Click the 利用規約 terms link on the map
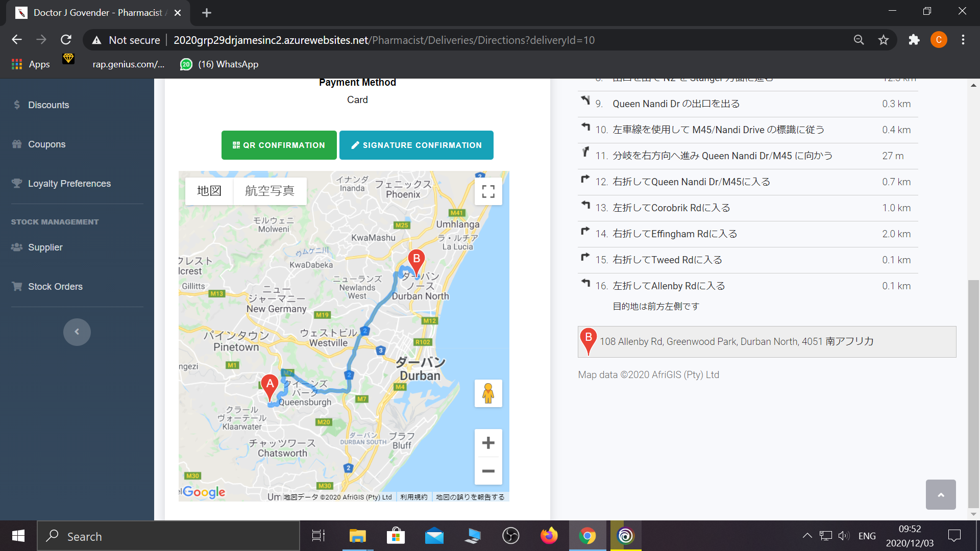 click(413, 497)
